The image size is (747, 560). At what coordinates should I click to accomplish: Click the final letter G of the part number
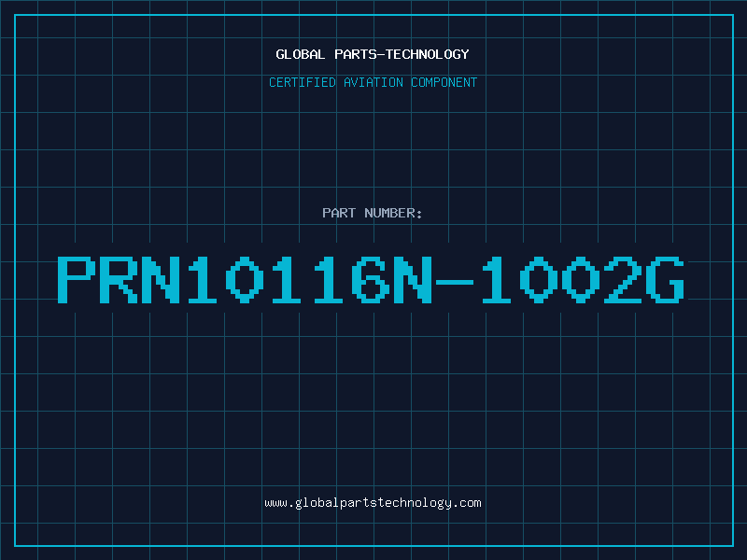(x=667, y=278)
